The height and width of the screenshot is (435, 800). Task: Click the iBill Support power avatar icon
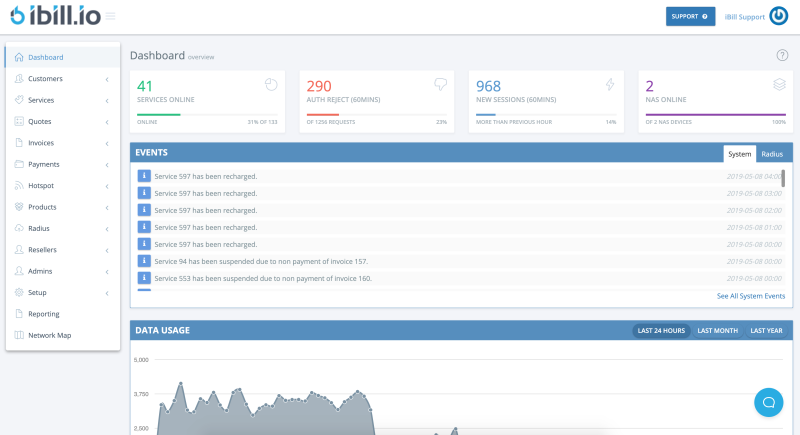[x=780, y=16]
